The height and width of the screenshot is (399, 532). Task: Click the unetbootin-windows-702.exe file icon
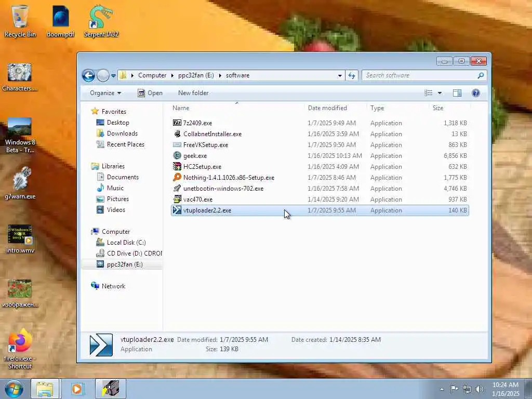pos(177,188)
